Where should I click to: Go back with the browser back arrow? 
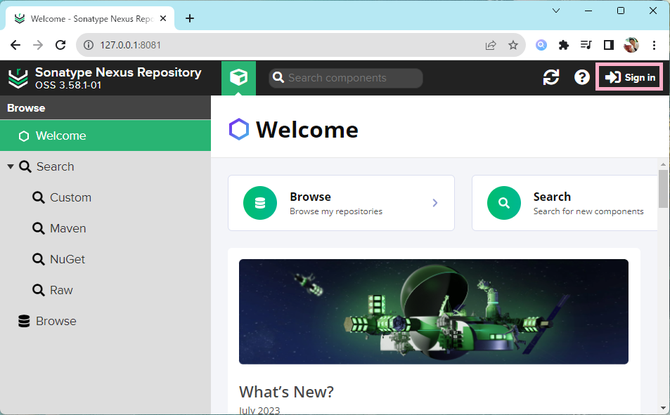click(x=15, y=45)
